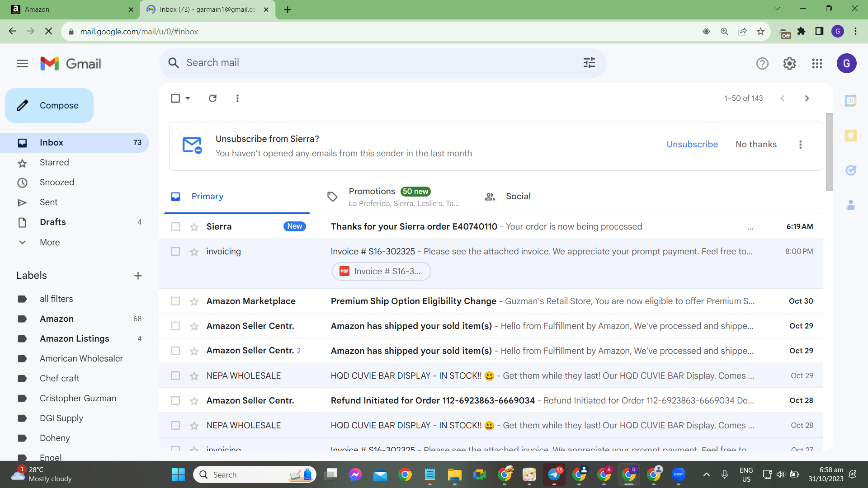Switch to the Amazon browser tab
Screen dimensions: 868x488
tap(69, 9)
